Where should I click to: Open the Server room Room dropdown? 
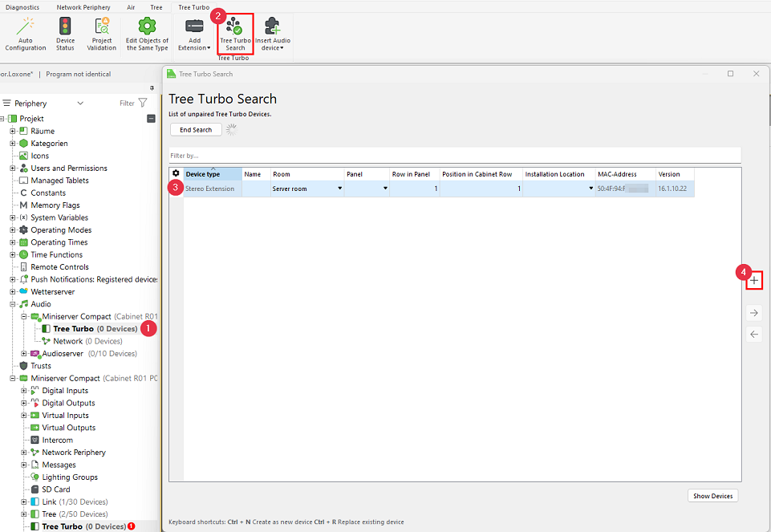[340, 189]
